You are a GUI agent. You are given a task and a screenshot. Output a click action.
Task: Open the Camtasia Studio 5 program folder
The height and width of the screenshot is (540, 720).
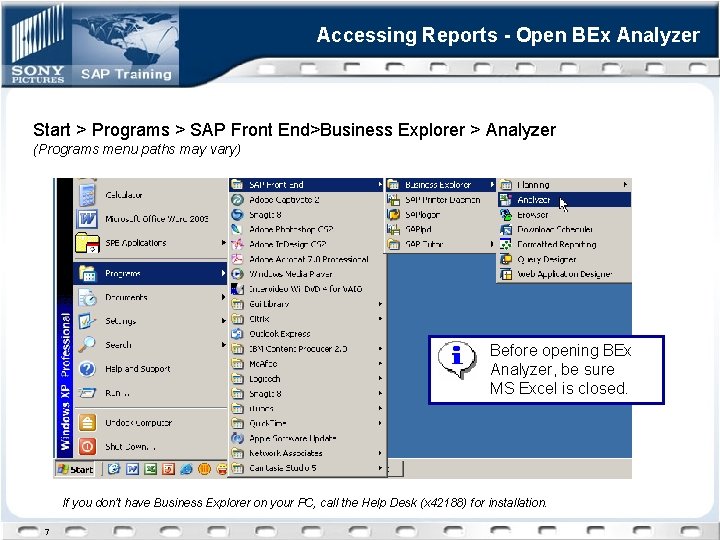click(x=307, y=468)
